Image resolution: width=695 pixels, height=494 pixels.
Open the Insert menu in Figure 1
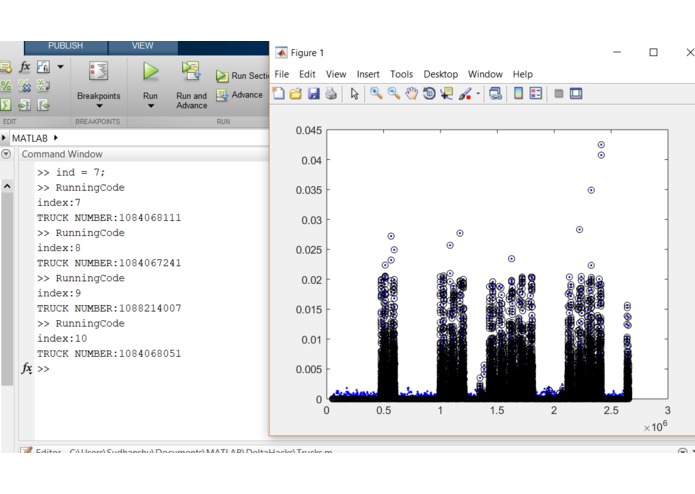click(368, 74)
